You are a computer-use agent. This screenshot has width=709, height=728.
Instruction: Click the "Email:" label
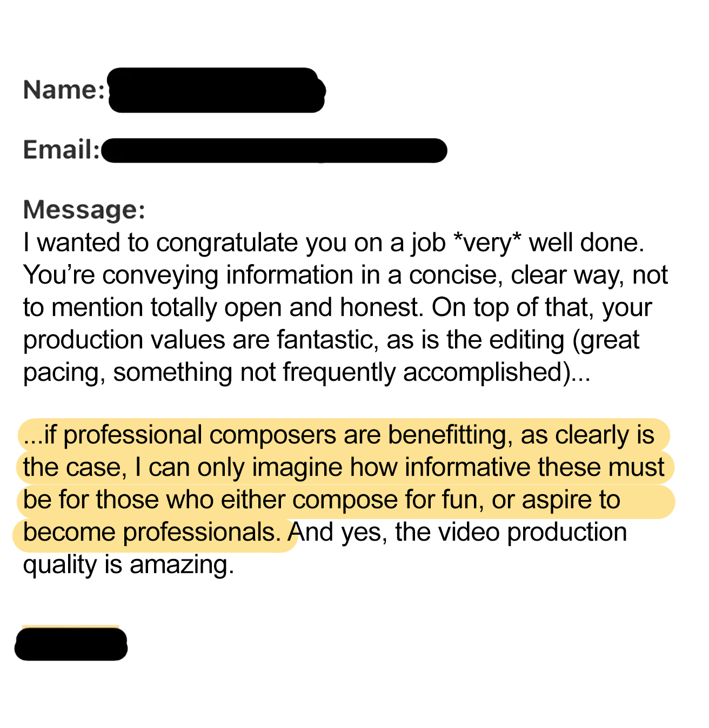point(61,150)
